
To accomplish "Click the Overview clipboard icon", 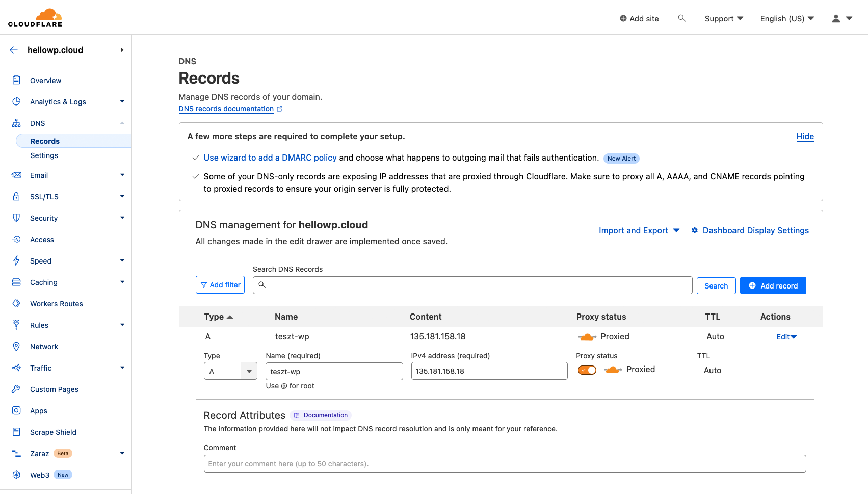I will 16,80.
